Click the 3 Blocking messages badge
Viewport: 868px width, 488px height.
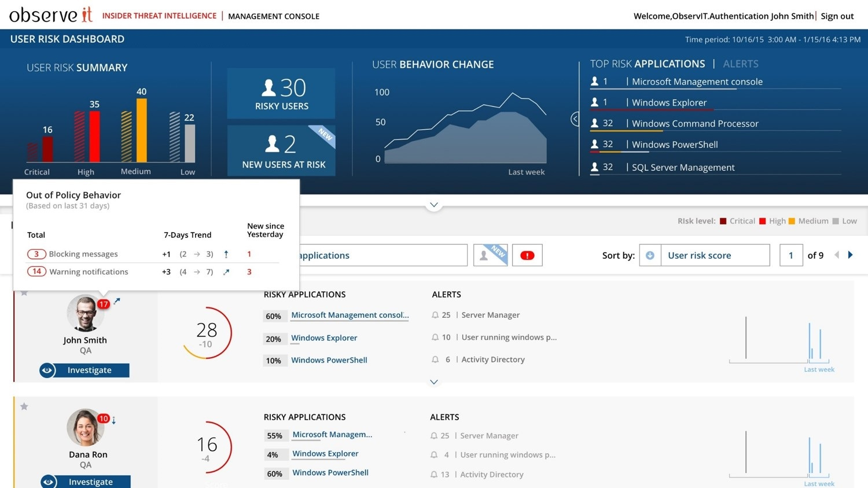tap(36, 254)
